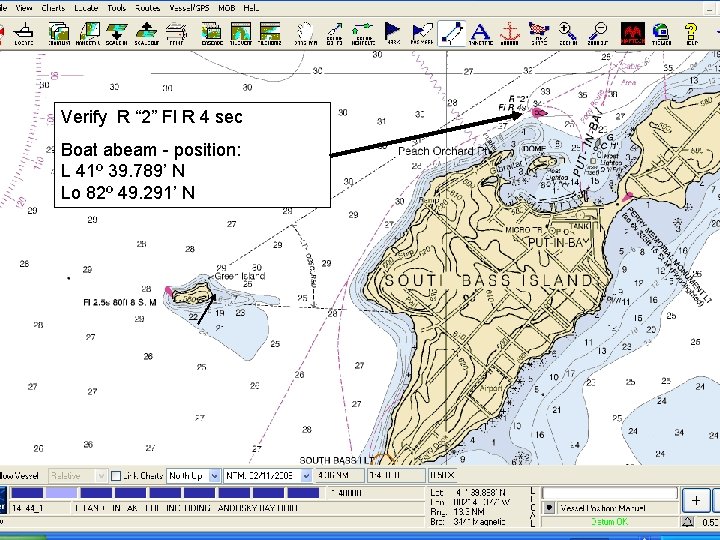Toggle the Link Charts checkbox
Viewport: 720px width, 540px height.
[x=116, y=476]
